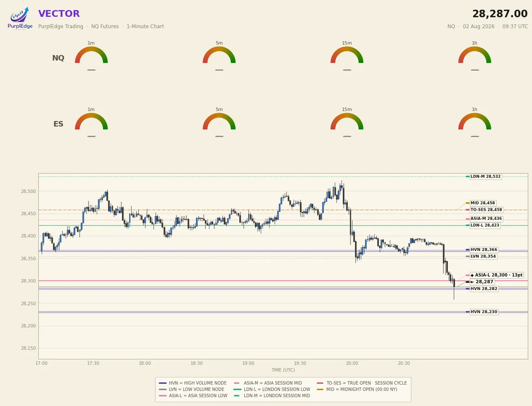
Task: Click the 'TIME (UTC)' axis title
Action: 283,370
